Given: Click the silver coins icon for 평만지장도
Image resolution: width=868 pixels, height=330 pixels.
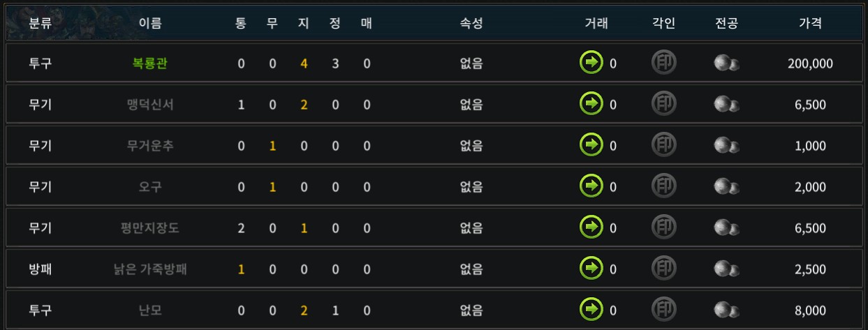Looking at the screenshot, I should (x=726, y=228).
